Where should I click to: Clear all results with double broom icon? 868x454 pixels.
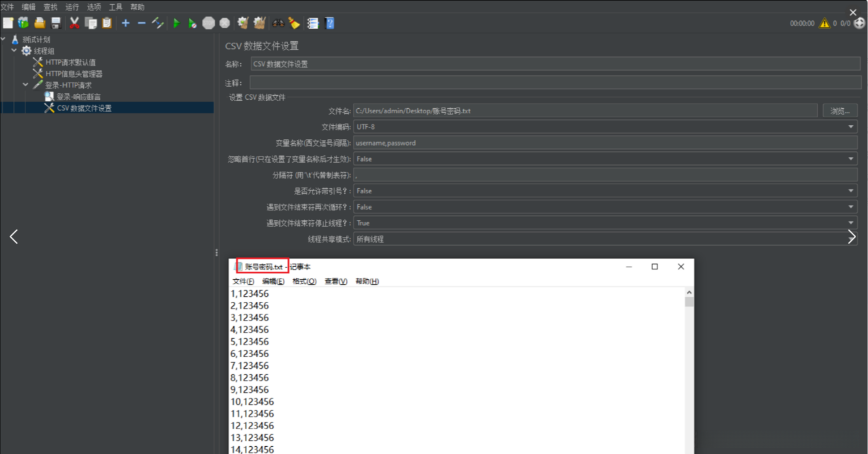click(x=259, y=23)
